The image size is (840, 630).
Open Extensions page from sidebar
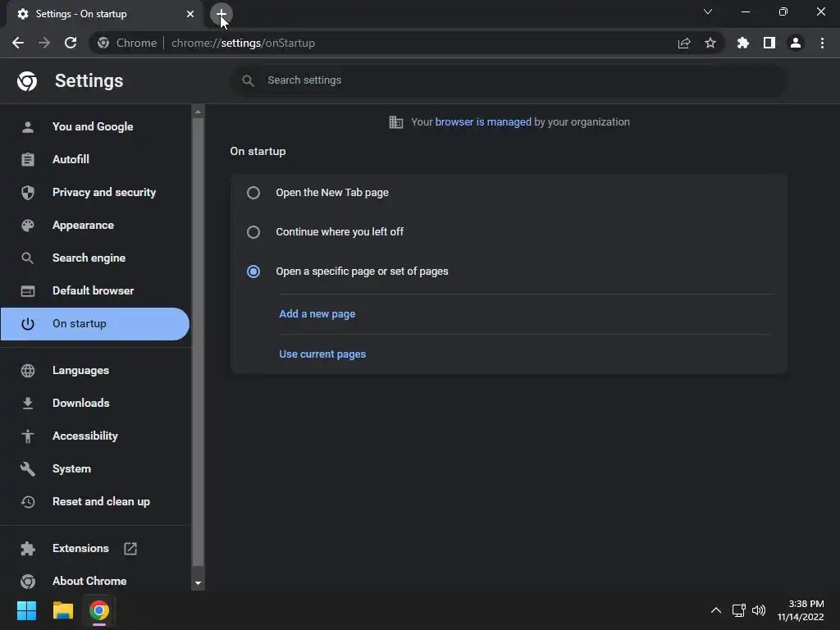click(95, 549)
